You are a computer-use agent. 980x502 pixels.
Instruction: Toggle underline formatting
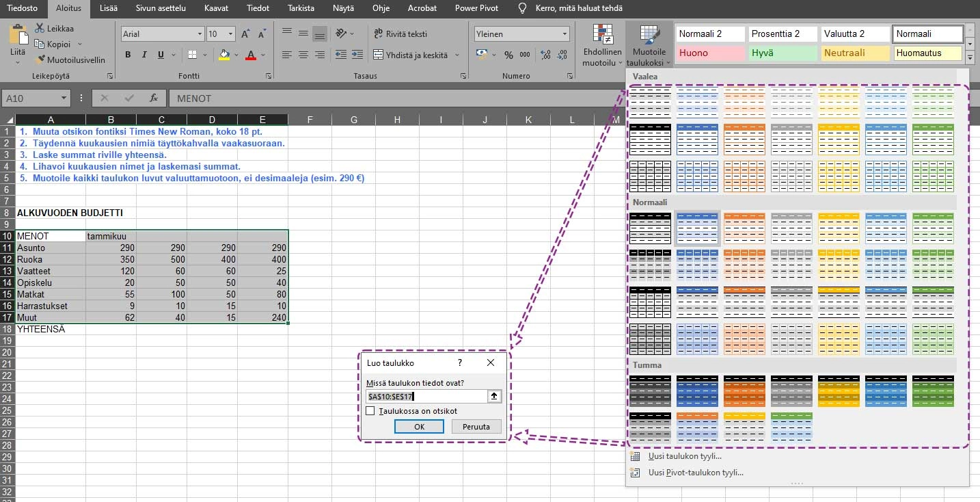point(161,55)
